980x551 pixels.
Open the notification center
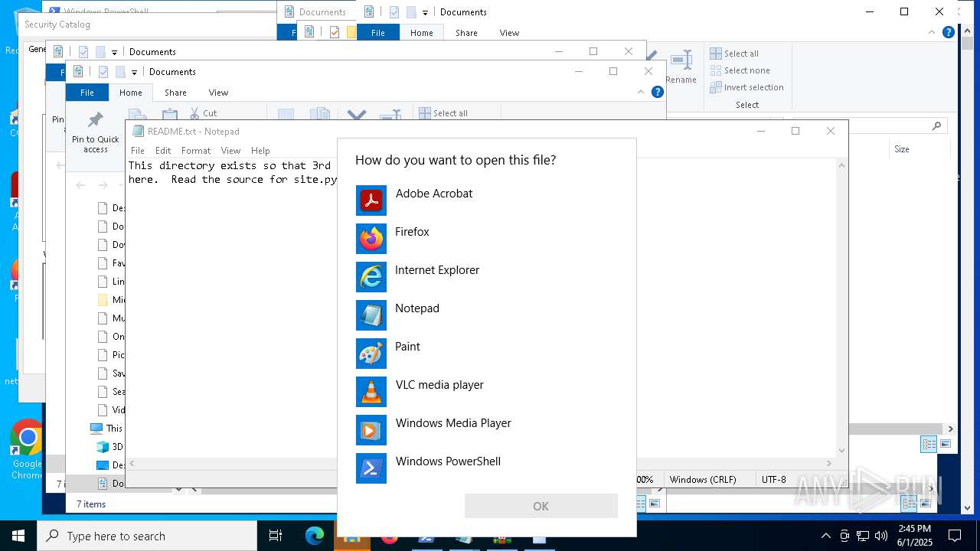tap(955, 536)
